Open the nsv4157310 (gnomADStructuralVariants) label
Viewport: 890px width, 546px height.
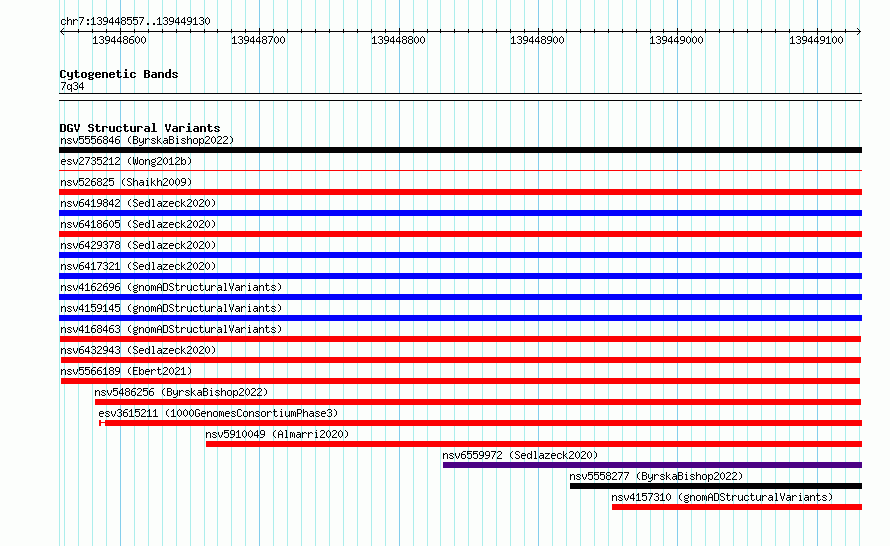[722, 497]
